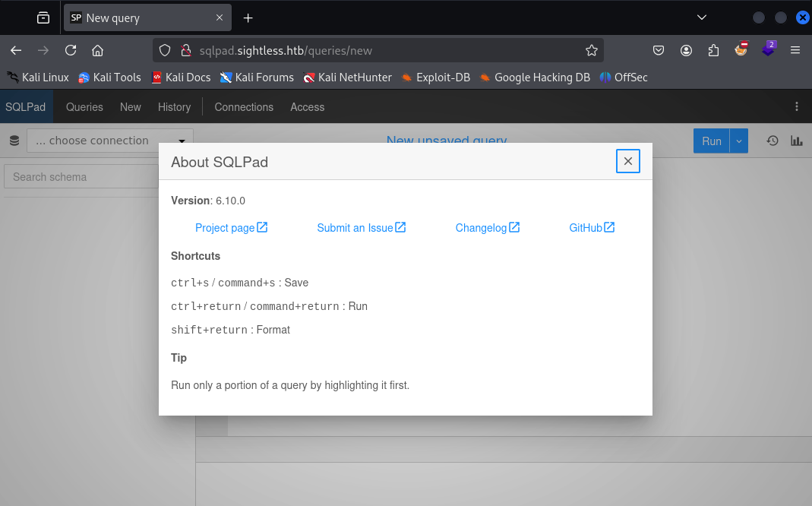
Task: Open the Access page
Action: click(x=307, y=106)
